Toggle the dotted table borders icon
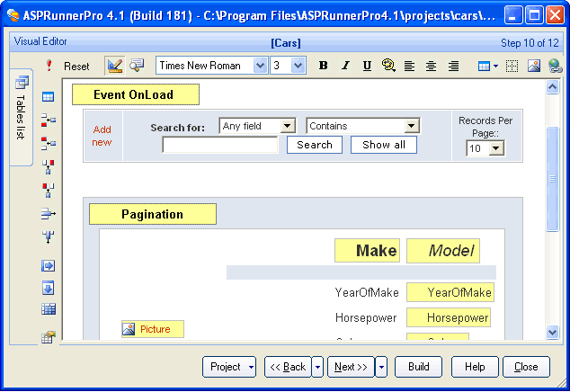570x392 pixels. (512, 66)
